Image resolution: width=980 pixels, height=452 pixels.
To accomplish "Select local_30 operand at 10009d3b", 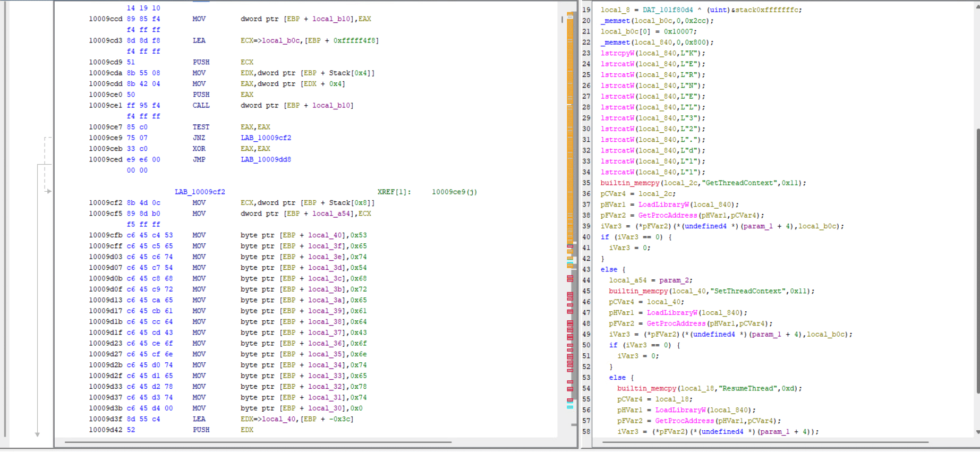I will (x=325, y=408).
